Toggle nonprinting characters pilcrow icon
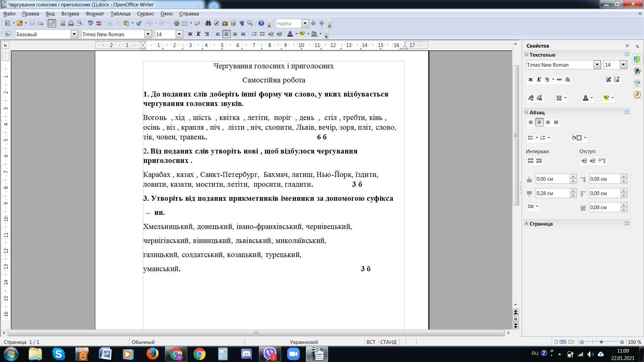This screenshot has width=644, height=362. click(x=241, y=23)
